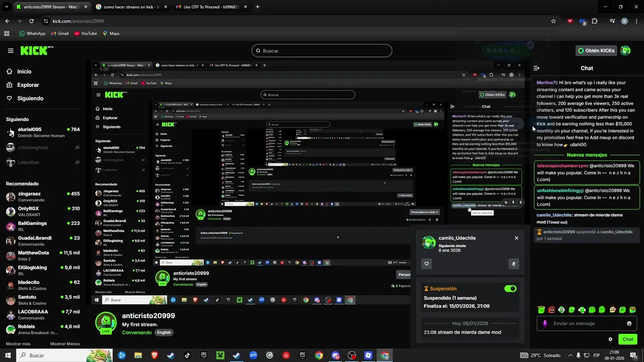644x362 pixels.
Task: Open the profile avatar menu top right
Action: coord(625,51)
